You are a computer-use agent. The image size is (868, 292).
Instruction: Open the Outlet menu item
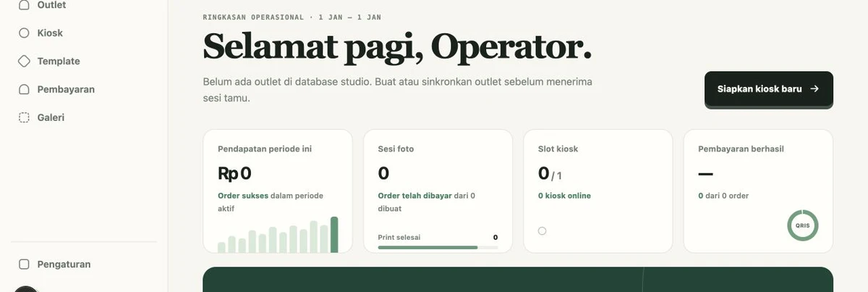pos(84,6)
